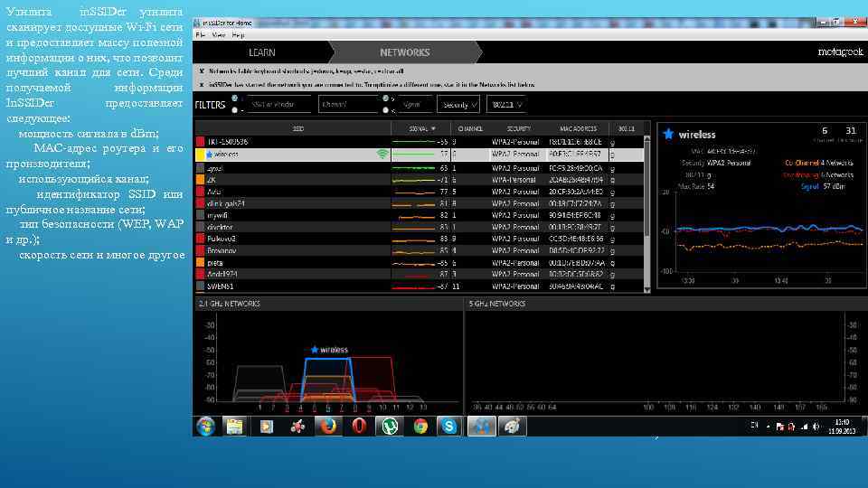Screen dimensions: 868x488
Task: Open the 802.11 filter dropdown
Action: click(506, 104)
